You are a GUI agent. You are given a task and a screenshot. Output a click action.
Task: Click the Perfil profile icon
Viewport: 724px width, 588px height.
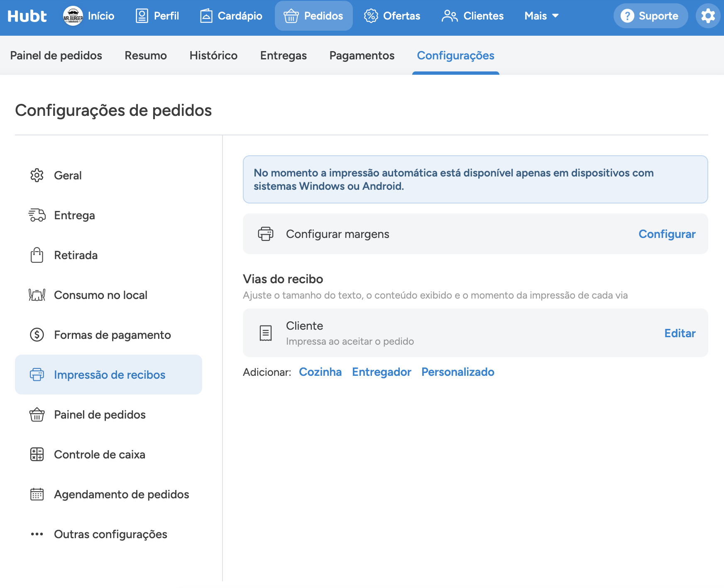tap(142, 16)
